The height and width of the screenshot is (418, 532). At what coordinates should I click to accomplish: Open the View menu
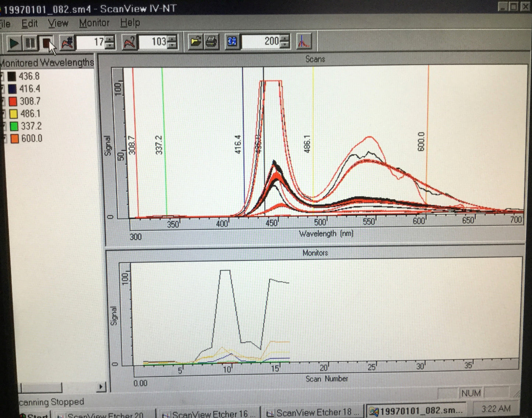pos(58,23)
